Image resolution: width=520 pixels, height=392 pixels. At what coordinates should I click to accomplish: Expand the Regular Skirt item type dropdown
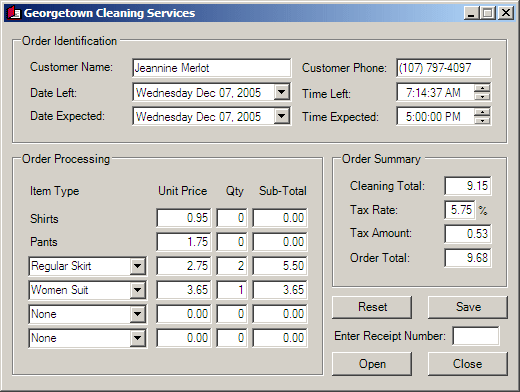click(137, 266)
